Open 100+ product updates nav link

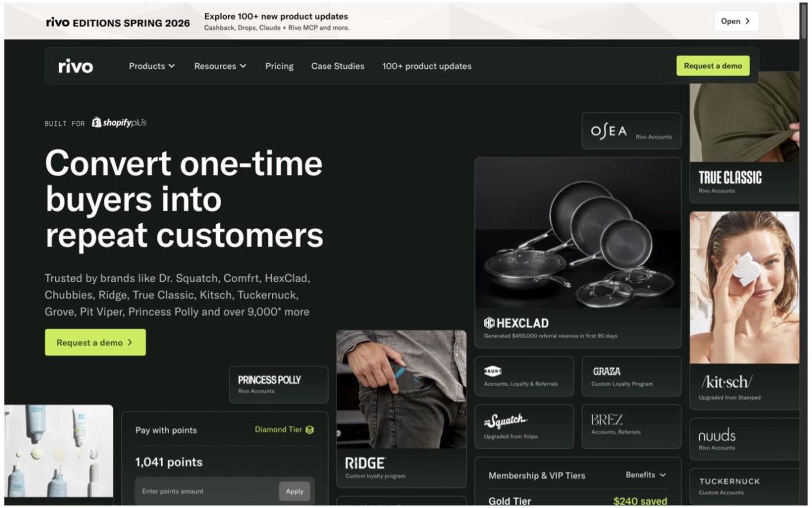[x=427, y=66]
